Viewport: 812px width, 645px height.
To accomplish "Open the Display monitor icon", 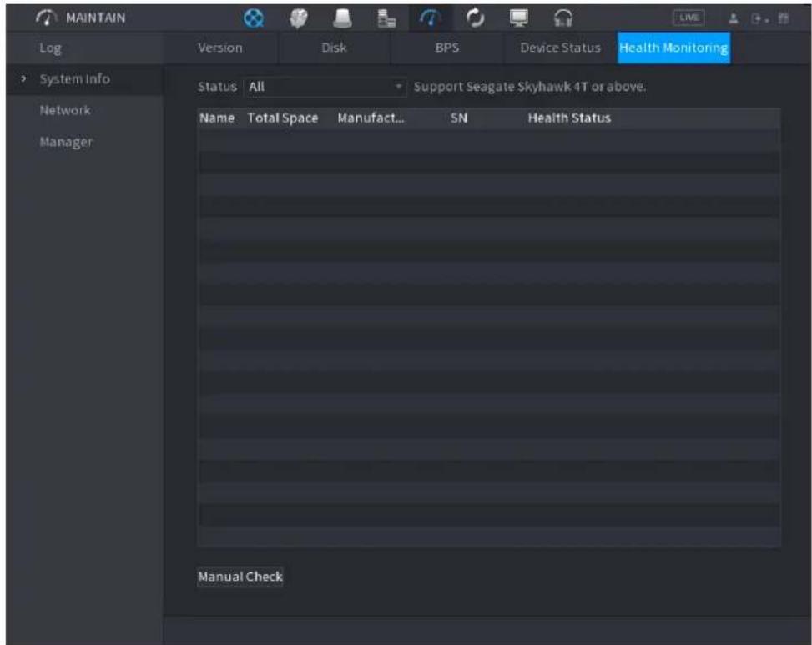I will (x=518, y=18).
